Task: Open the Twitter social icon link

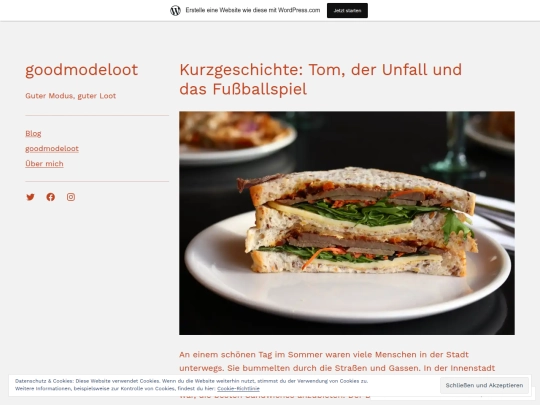Action: [31, 197]
